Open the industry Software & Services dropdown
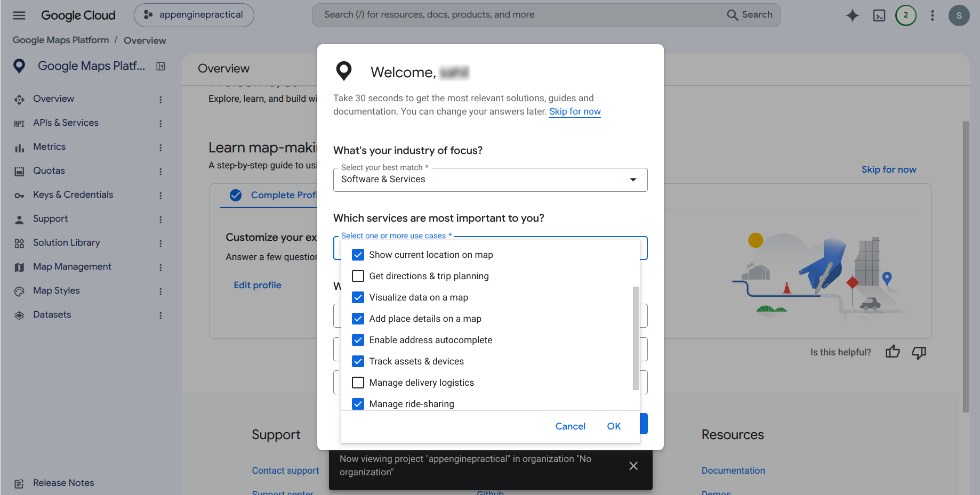Viewport: 980px width, 495px height. [491, 180]
